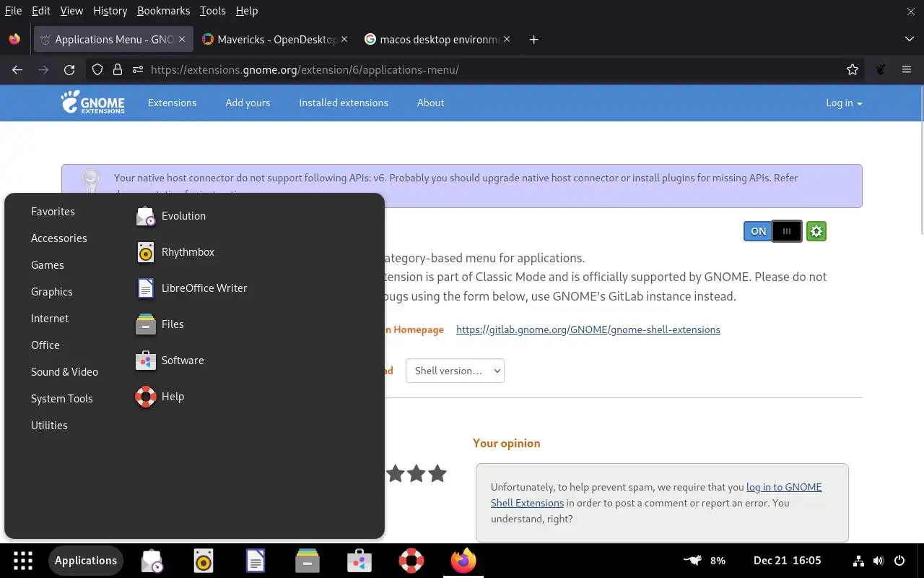
Task: Click the volume icon in system panel
Action: [x=879, y=561]
